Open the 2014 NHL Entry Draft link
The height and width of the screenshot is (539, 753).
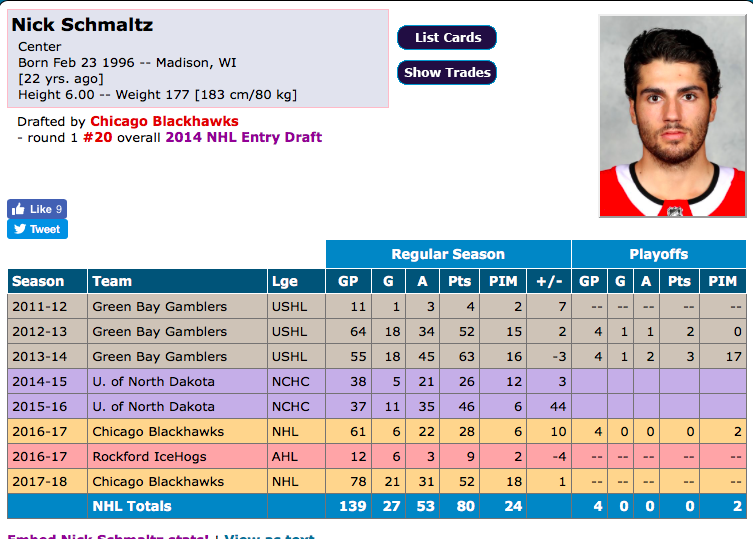243,137
